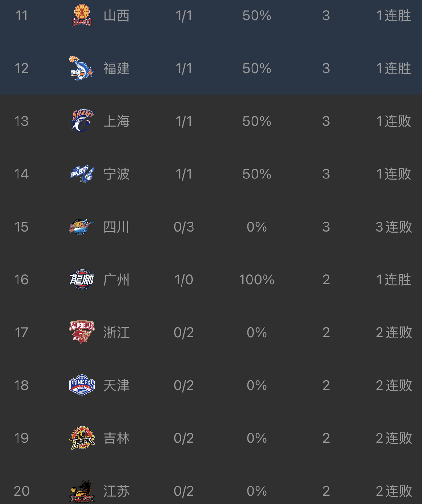Tap the Jiangsu dragon team logo
The width and height of the screenshot is (422, 504).
[x=82, y=491]
